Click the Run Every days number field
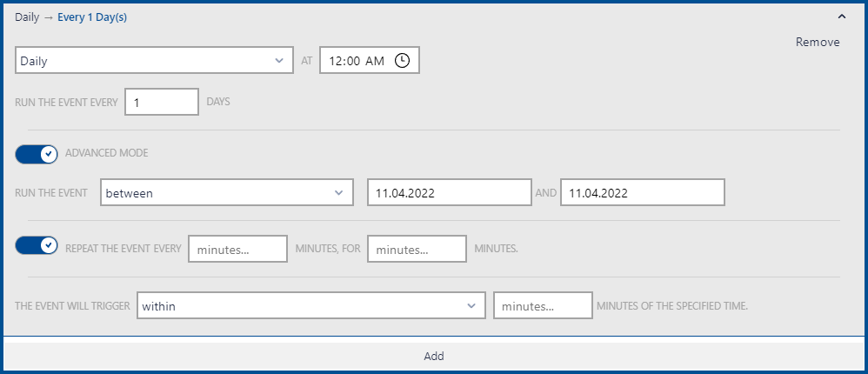868x374 pixels. [162, 102]
